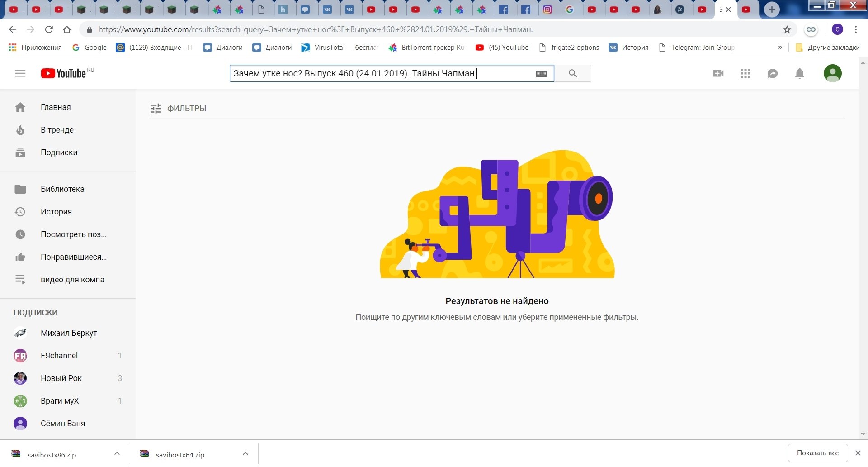The width and height of the screenshot is (868, 467).
Task: Open the Враги муХ subscription
Action: click(x=68, y=401)
